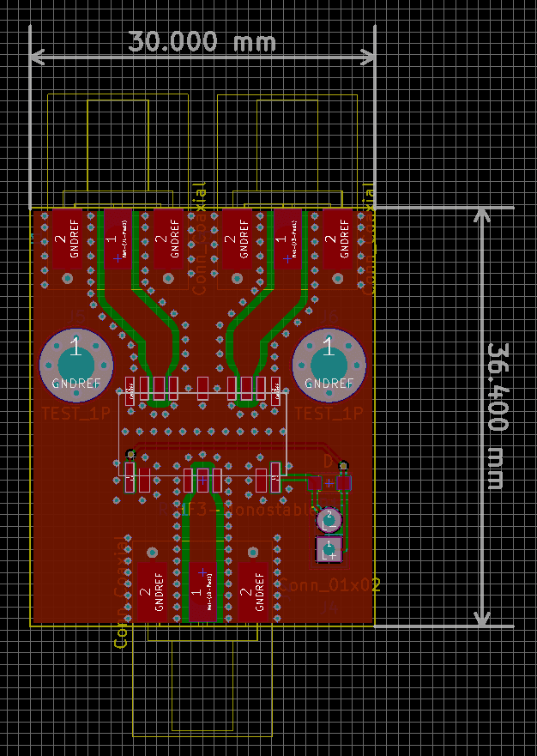
Task: Click left GNDREF pad of bottom coaxial connector
Action: pos(153,592)
